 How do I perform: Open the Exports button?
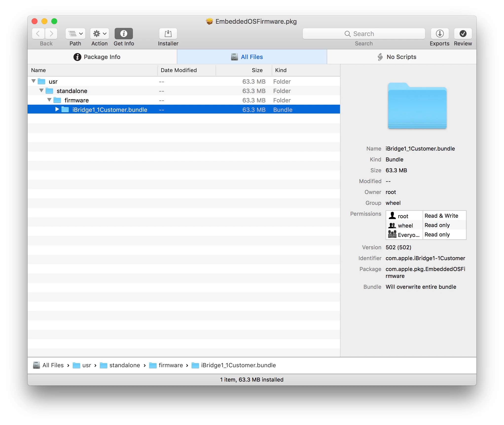(x=440, y=34)
